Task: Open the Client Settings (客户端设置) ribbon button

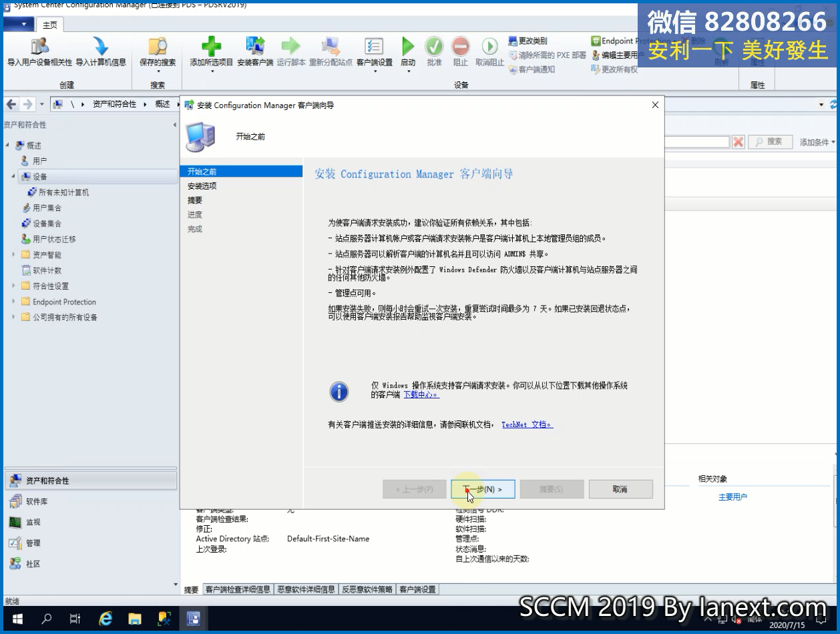Action: click(374, 53)
